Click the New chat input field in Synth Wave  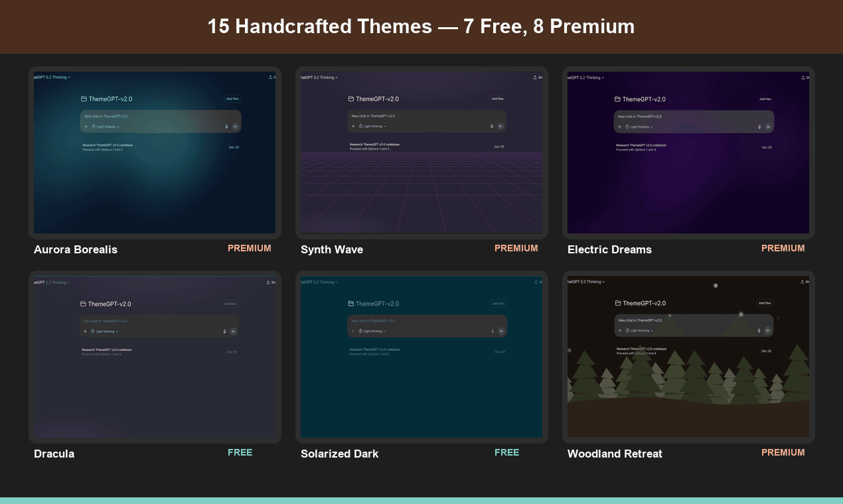[x=374, y=117]
